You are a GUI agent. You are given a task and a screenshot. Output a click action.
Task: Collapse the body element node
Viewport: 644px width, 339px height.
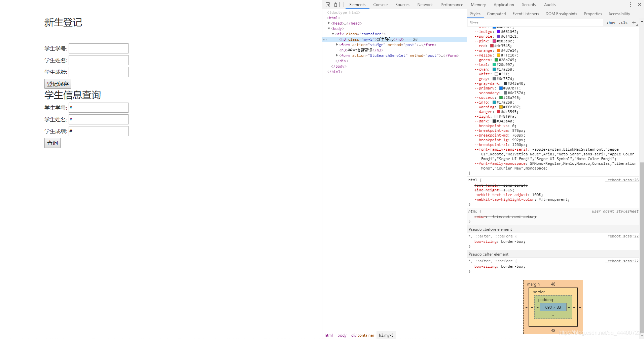pyautogui.click(x=329, y=29)
